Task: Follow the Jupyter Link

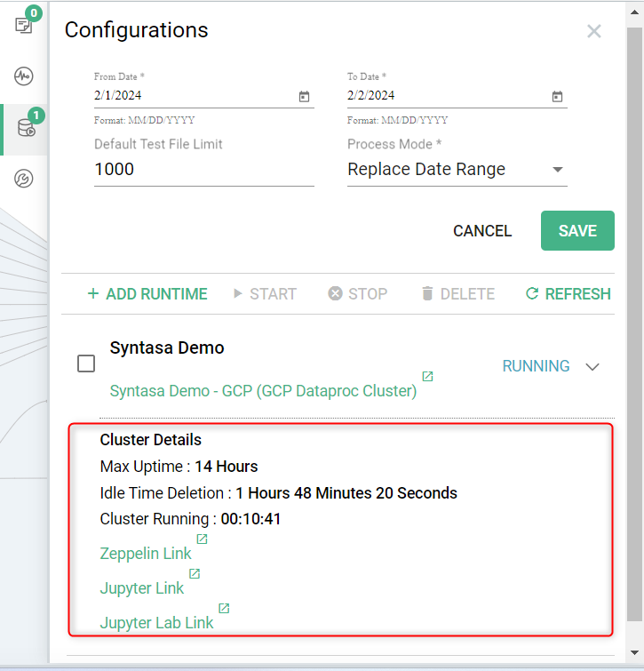Action: 142,588
